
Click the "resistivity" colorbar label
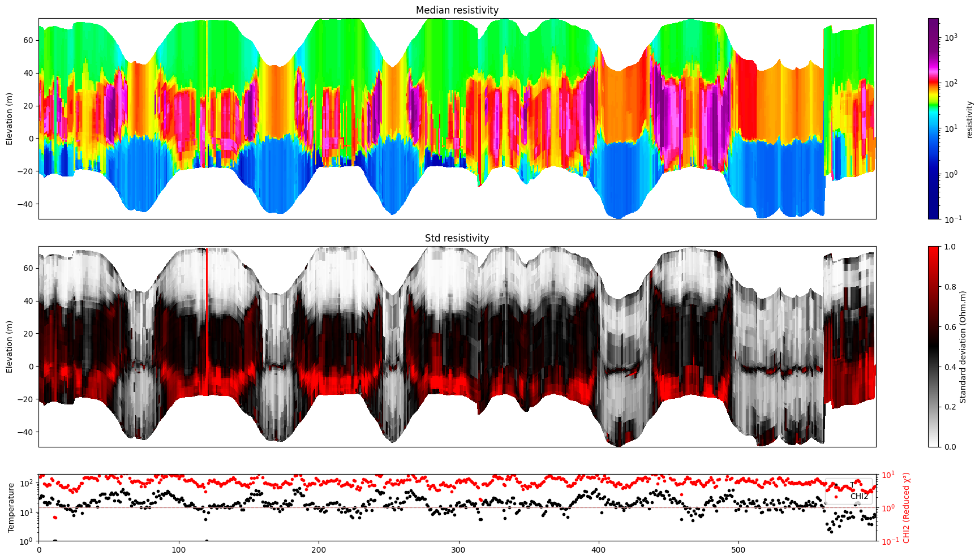pos(969,119)
